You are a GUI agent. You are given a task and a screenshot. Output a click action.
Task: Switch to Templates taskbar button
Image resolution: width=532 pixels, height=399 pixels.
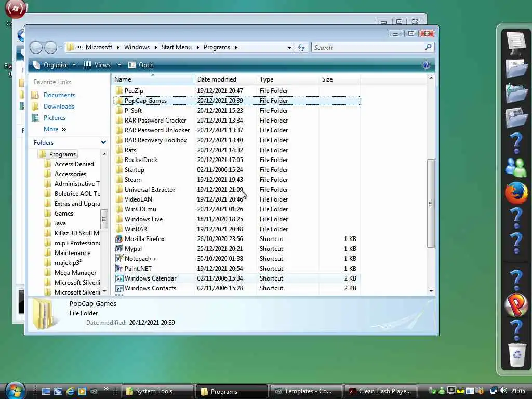[306, 391]
